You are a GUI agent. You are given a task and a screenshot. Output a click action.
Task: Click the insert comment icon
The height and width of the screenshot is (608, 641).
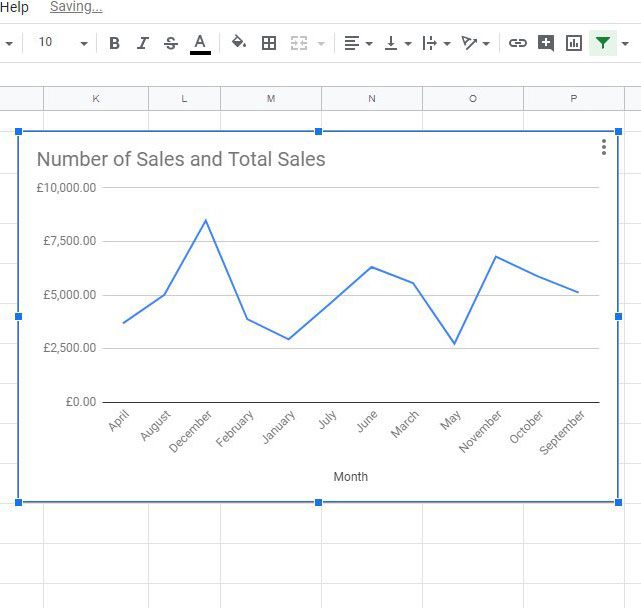pos(546,43)
